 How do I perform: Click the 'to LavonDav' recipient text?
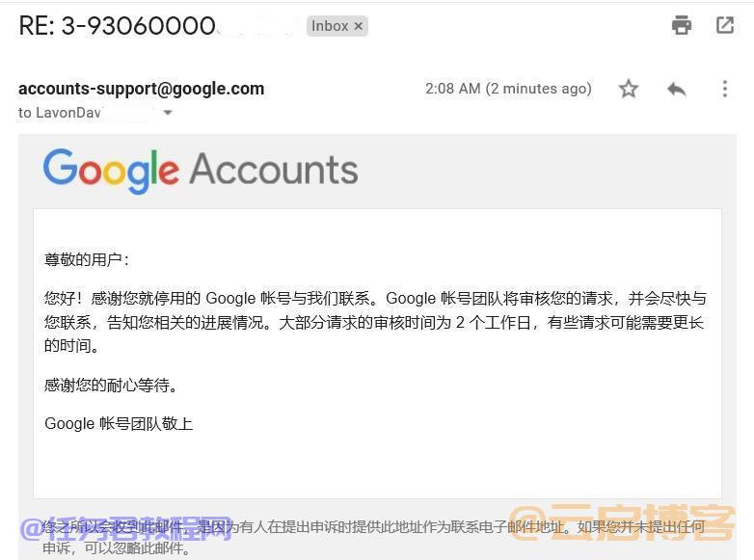(x=60, y=113)
